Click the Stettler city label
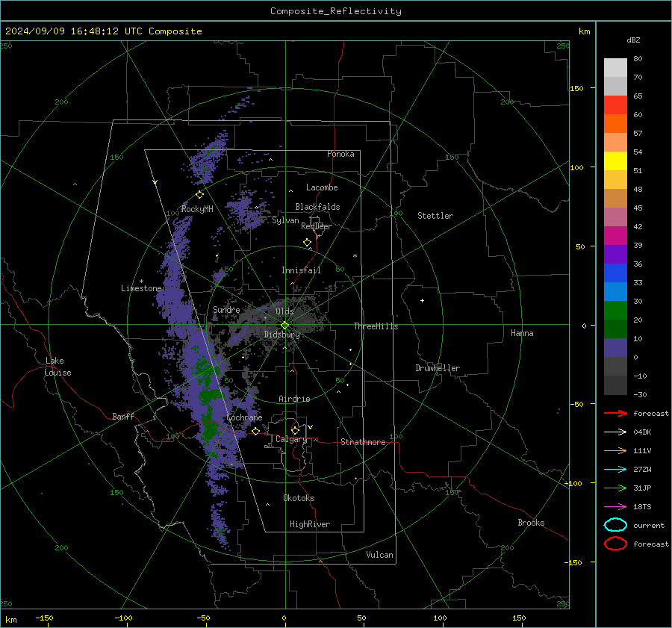The height and width of the screenshot is (628, 672). [x=435, y=216]
